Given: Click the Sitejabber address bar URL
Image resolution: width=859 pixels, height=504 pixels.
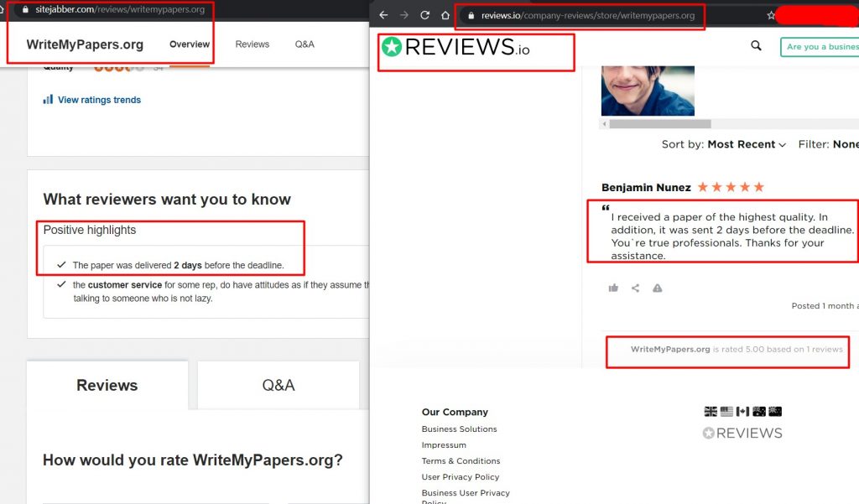Looking at the screenshot, I should tap(120, 9).
